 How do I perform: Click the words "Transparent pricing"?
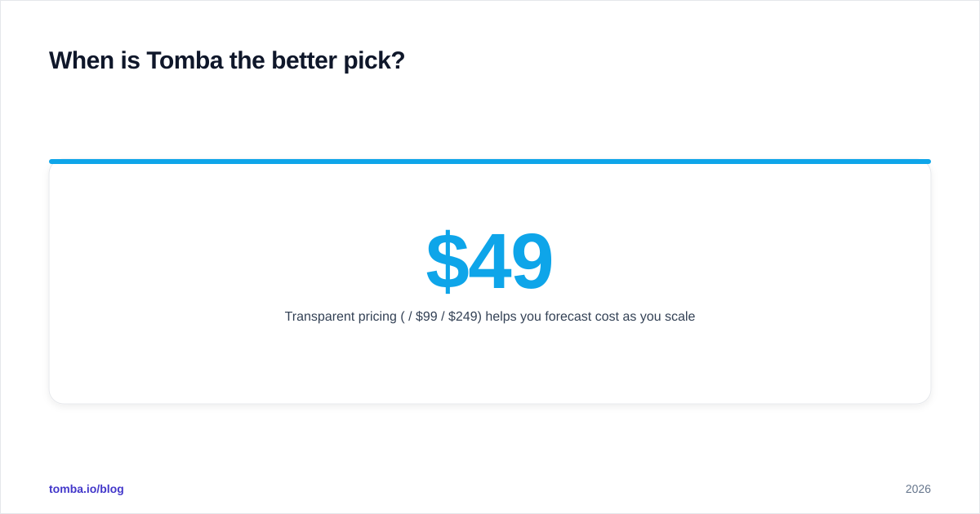click(x=341, y=317)
